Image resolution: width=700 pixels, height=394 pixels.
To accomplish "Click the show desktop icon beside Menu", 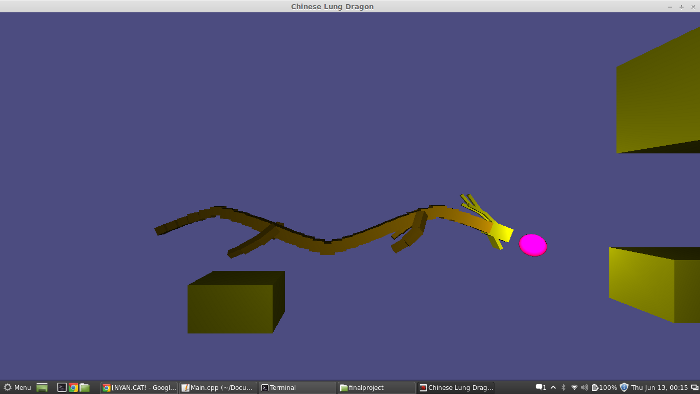I will click(42, 387).
